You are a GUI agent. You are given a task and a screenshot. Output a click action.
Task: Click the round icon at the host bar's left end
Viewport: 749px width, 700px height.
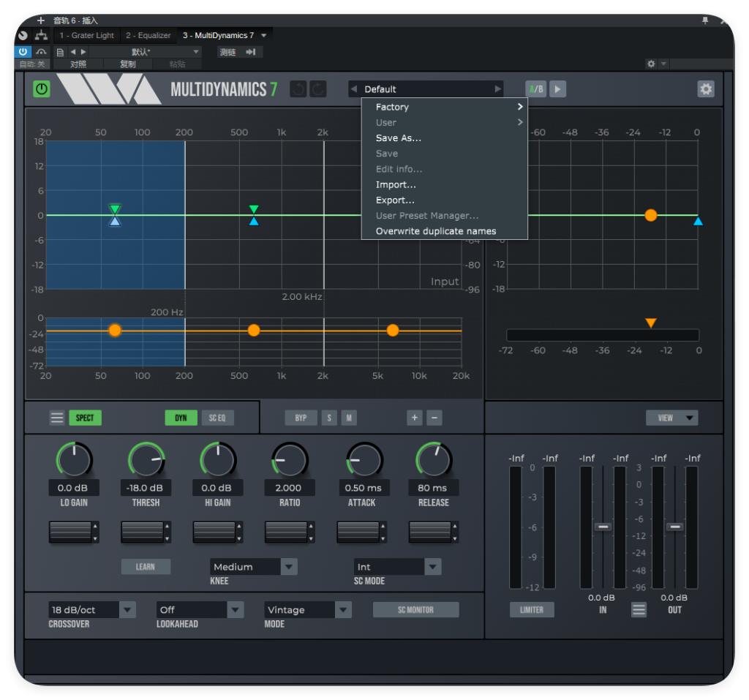[x=23, y=35]
